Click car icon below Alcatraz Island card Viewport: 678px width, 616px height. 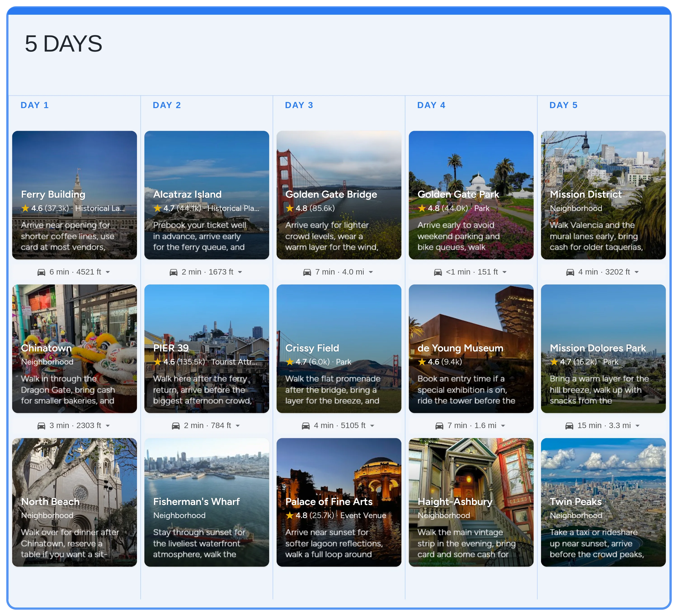point(174,272)
